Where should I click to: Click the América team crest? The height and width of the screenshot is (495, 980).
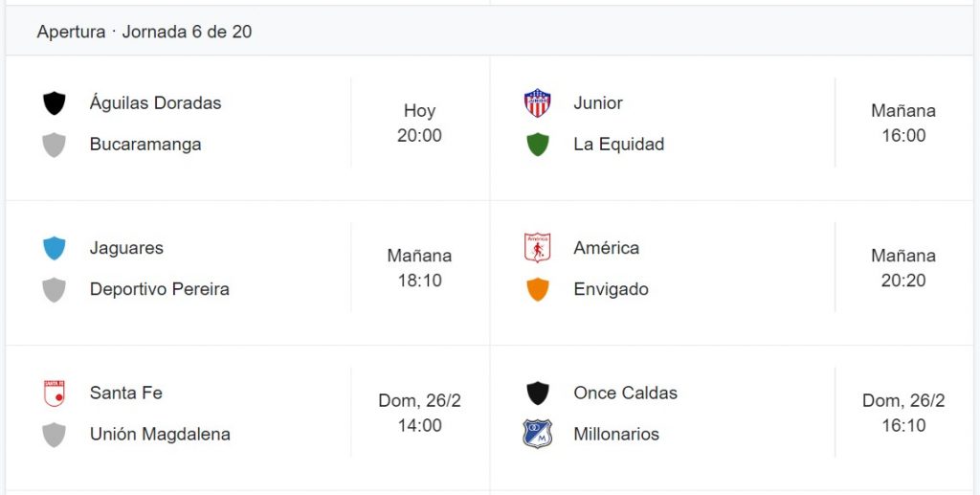[x=538, y=247]
